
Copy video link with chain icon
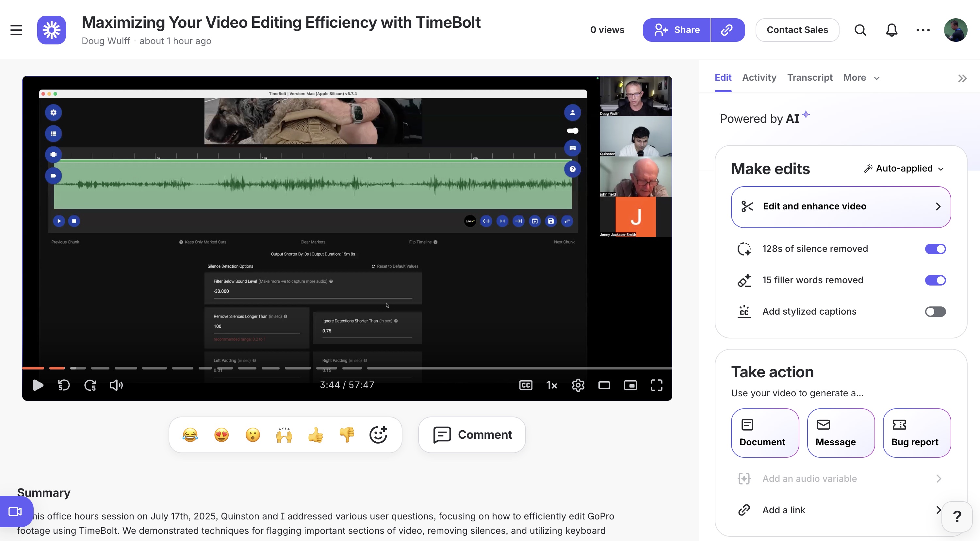coord(727,30)
